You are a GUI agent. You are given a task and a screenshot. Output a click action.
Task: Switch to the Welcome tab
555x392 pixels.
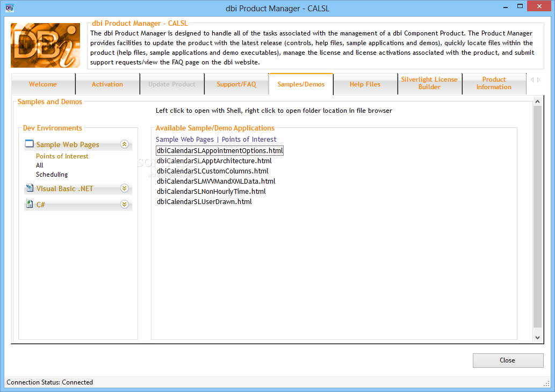[43, 84]
